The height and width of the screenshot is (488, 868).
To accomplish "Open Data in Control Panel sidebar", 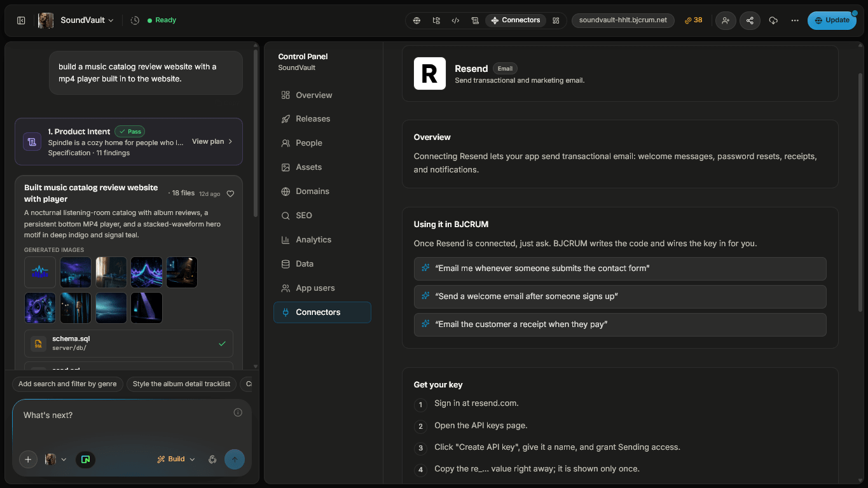I will (322, 264).
